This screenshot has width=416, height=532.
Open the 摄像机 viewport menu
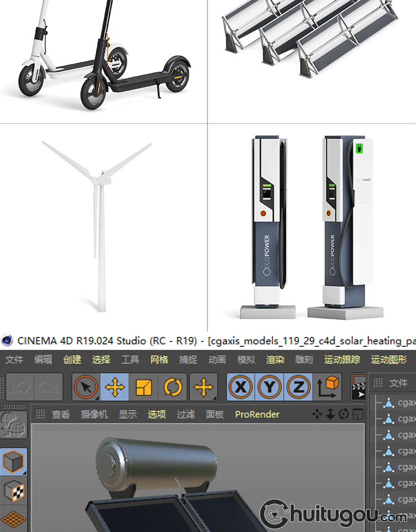pyautogui.click(x=94, y=414)
